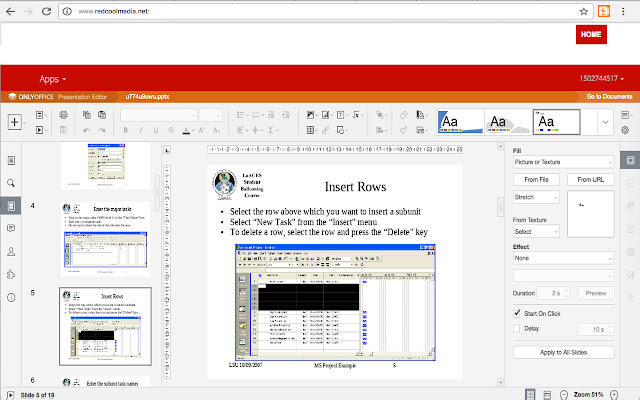Open slide settings icon in right sidebar

[x=628, y=160]
